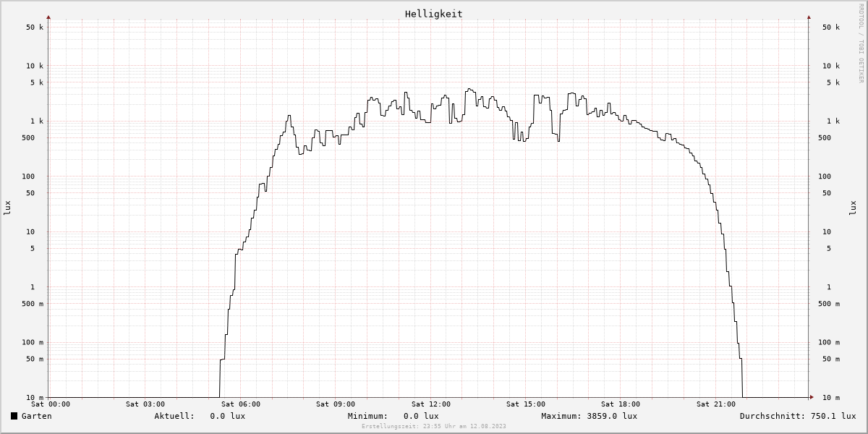Click the 50 k tick on left axis

tap(34, 27)
